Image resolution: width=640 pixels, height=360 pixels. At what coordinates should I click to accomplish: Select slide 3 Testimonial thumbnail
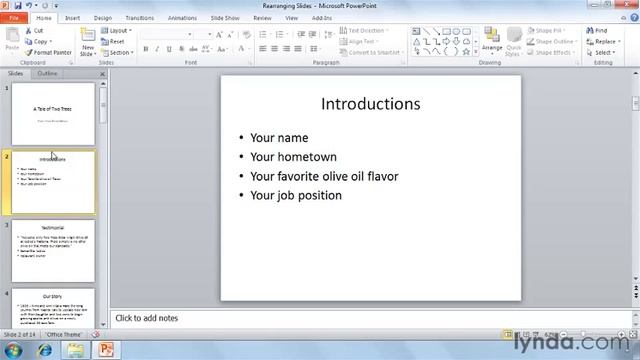[x=53, y=251]
